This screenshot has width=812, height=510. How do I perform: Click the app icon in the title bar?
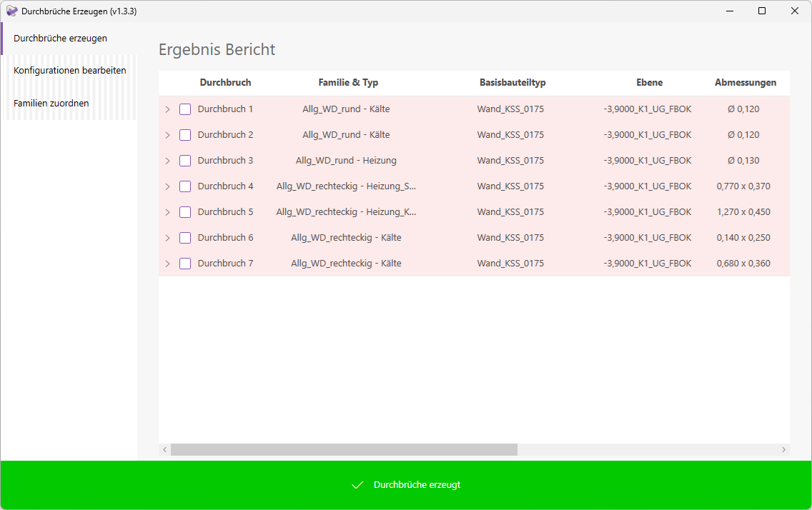(x=12, y=11)
